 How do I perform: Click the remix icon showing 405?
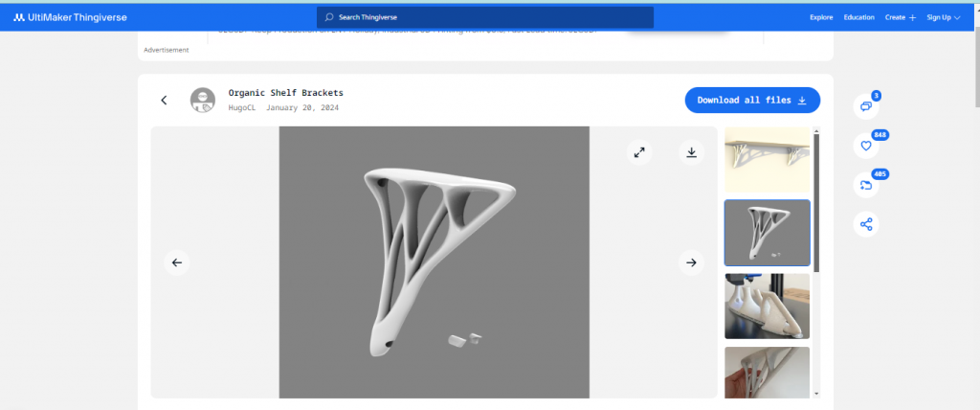pyautogui.click(x=866, y=185)
